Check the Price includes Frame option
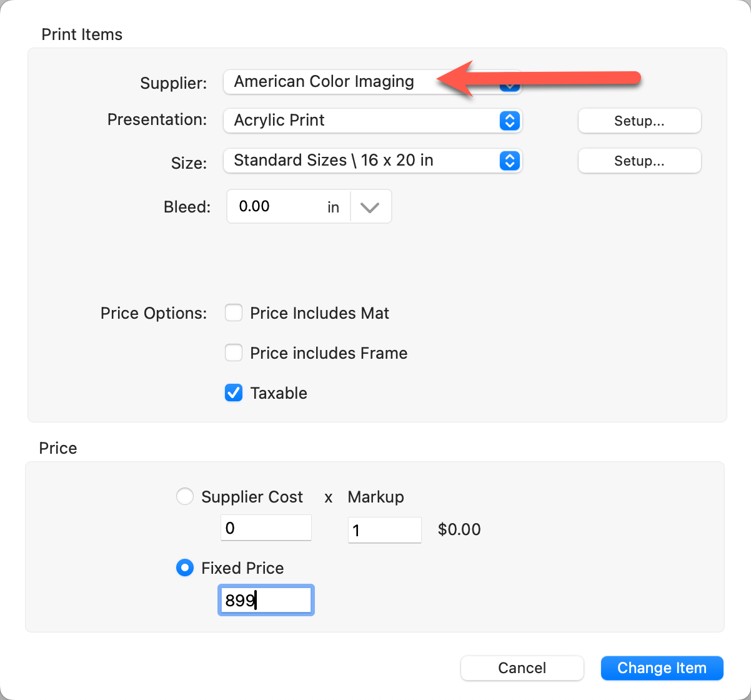Image resolution: width=751 pixels, height=700 pixels. (x=234, y=353)
